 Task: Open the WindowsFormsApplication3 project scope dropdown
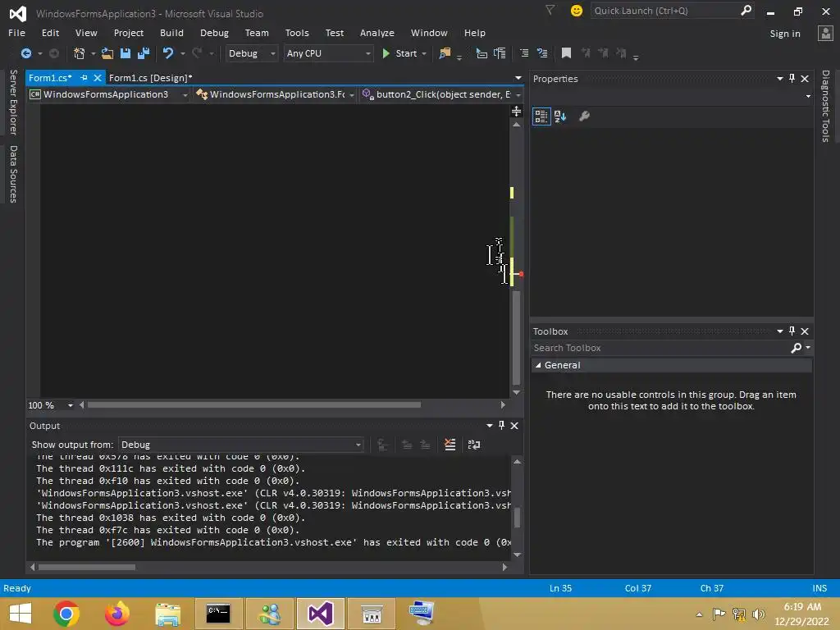click(x=109, y=94)
